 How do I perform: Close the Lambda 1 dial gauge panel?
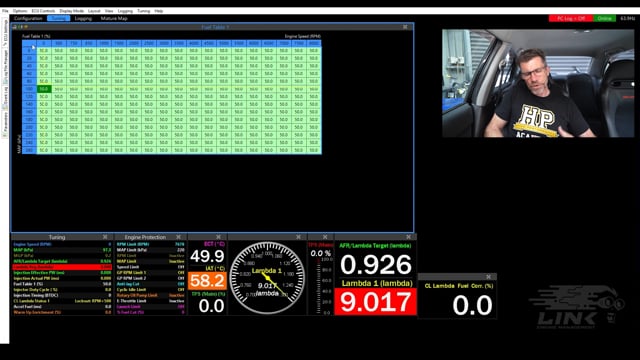[x=298, y=237]
